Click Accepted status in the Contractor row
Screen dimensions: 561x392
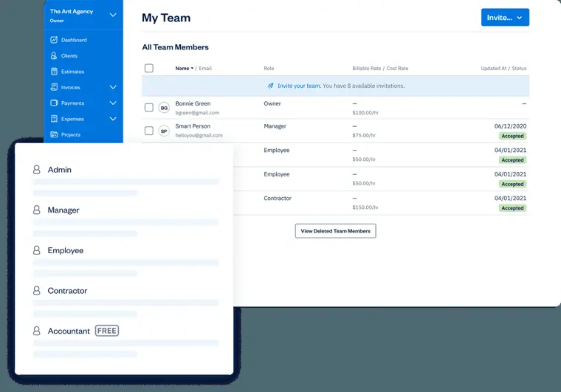[512, 207]
